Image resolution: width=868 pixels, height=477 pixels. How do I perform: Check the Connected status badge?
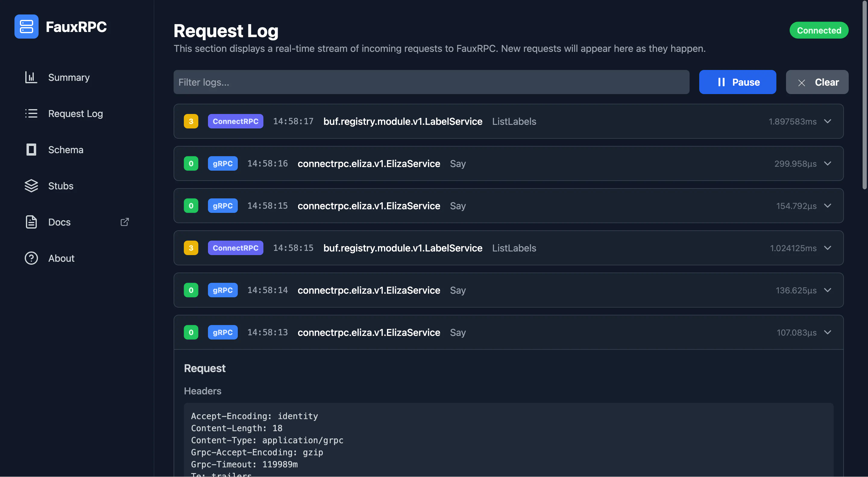click(819, 30)
